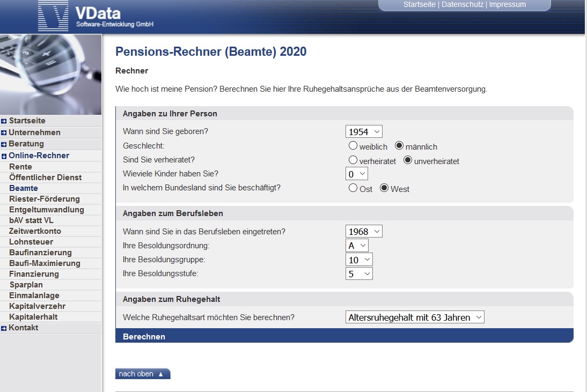Screen dimensions: 587x392
Task: Open the Zeitwertkonto calculator
Action: click(35, 231)
